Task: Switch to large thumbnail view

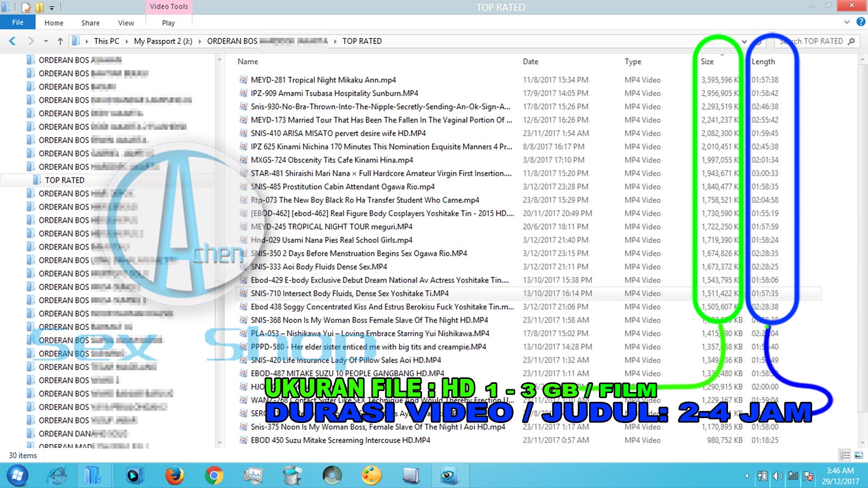Action: pos(858,455)
